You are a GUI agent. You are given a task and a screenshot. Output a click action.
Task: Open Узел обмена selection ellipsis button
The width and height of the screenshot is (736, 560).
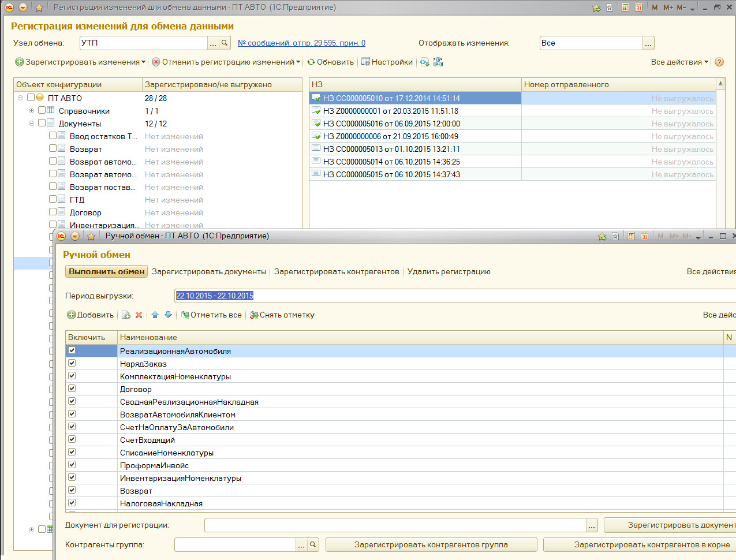point(213,43)
